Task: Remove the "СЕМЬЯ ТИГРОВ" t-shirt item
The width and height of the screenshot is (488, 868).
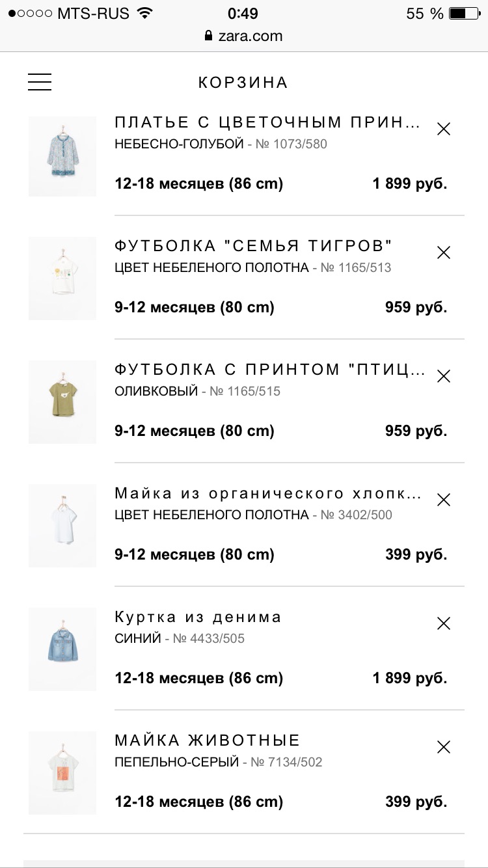Action: point(444,252)
